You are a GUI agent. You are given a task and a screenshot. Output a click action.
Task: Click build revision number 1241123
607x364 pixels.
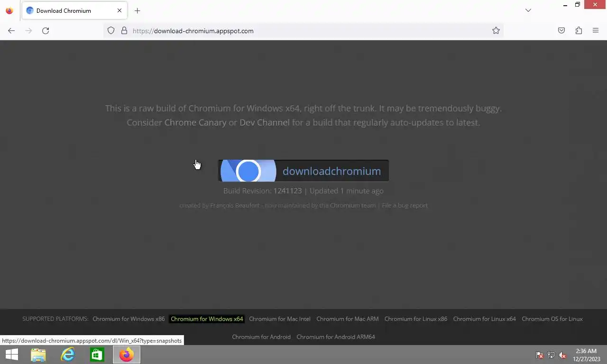tap(287, 191)
